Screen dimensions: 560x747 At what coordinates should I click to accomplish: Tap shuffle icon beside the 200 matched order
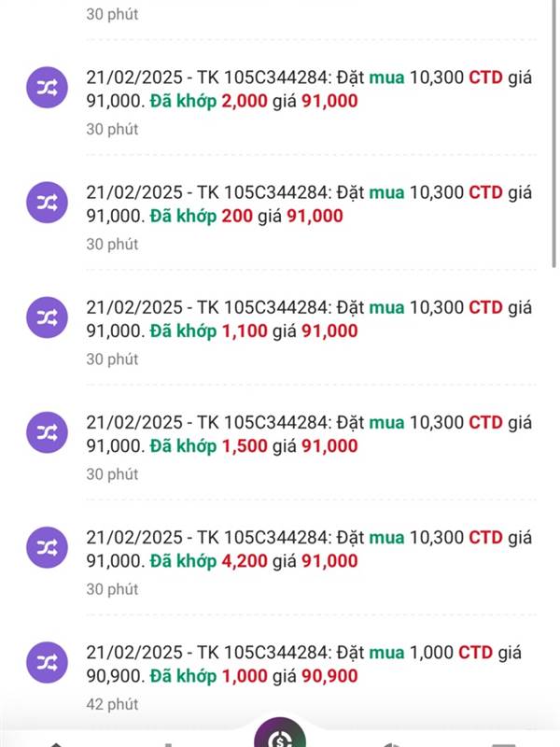47,203
